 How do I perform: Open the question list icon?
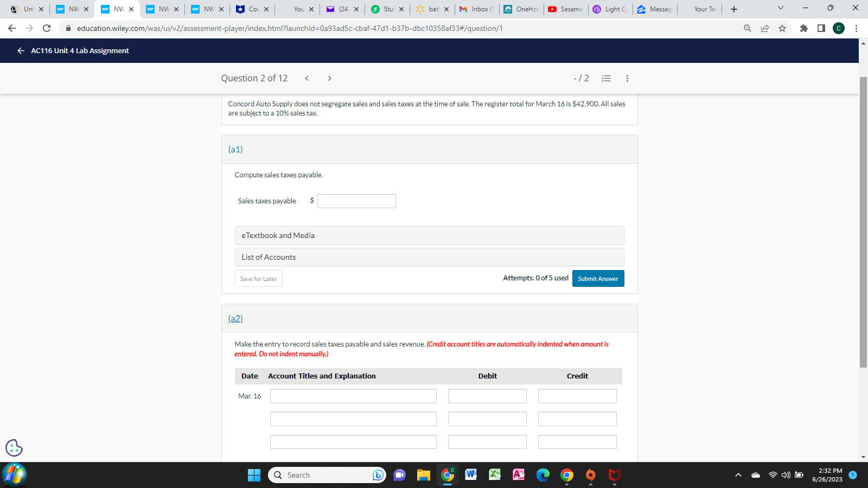click(x=606, y=78)
